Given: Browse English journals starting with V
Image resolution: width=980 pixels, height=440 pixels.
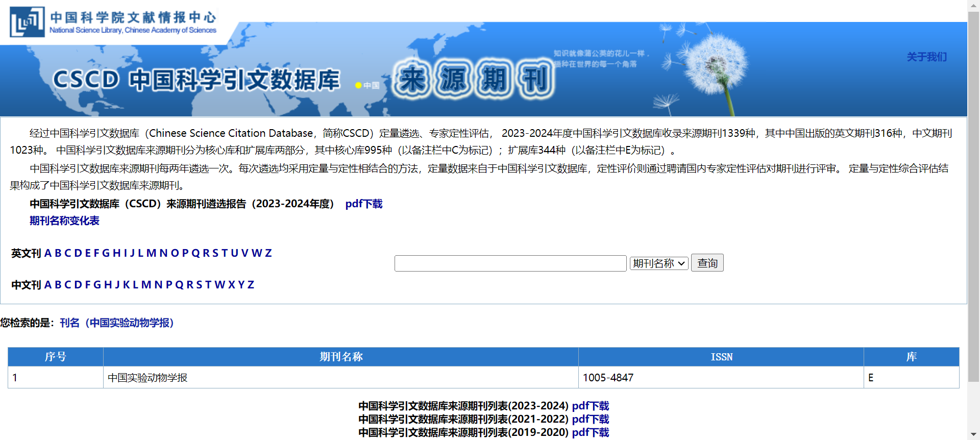Looking at the screenshot, I should (244, 253).
